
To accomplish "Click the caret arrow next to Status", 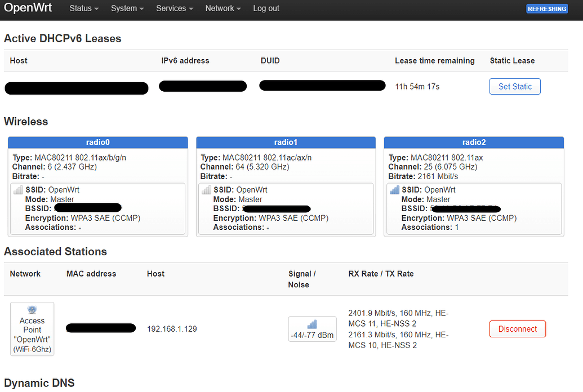I will tap(96, 8).
